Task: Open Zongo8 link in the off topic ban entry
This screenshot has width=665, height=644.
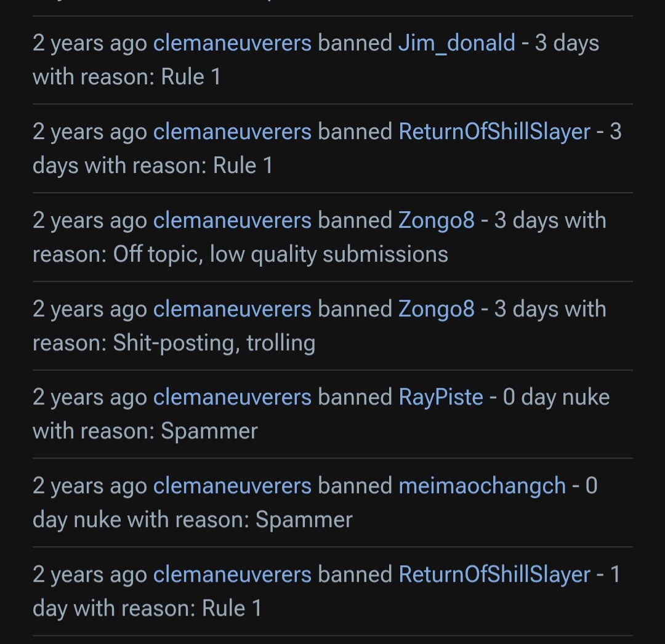Action: coord(437,220)
